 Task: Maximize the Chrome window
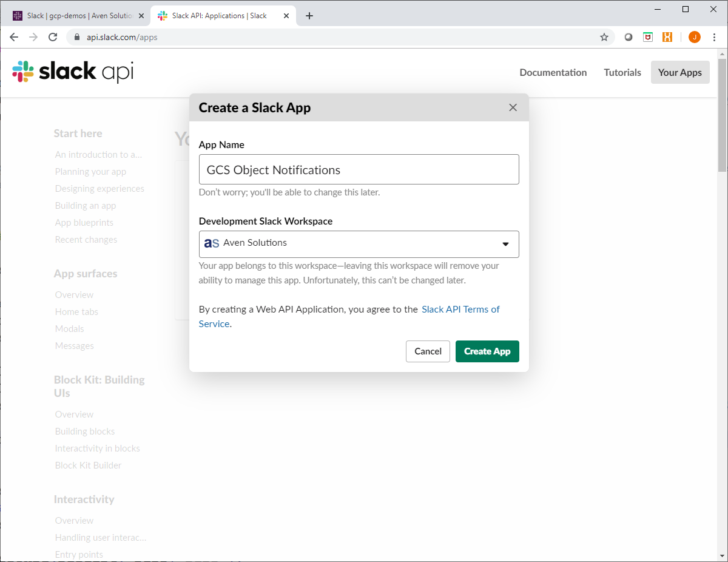click(x=686, y=8)
